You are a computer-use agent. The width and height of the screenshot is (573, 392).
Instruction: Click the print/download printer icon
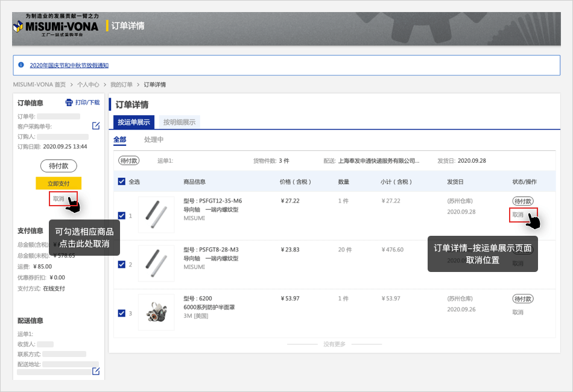pyautogui.click(x=69, y=103)
